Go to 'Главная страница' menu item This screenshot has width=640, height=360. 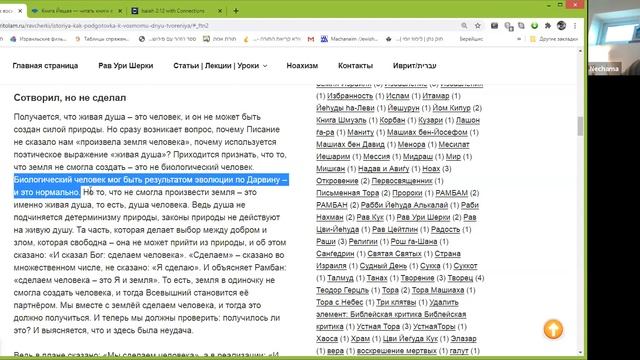[x=45, y=66]
